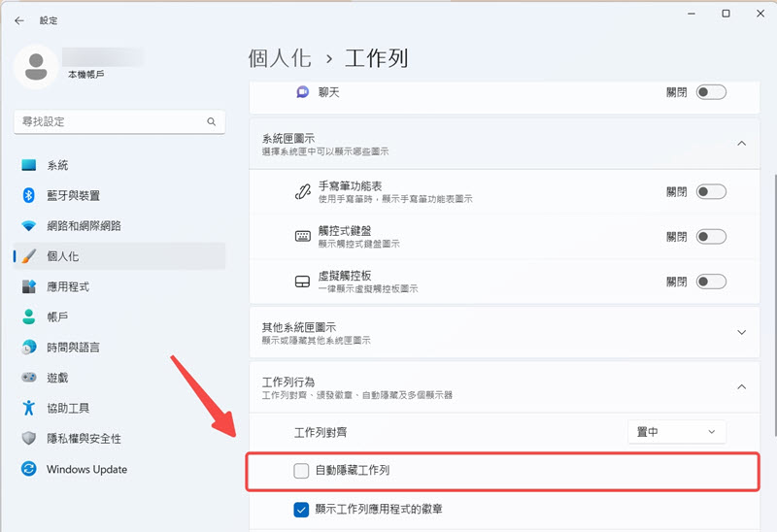This screenshot has width=777, height=532.
Task: Select 網路和網際網路 in the sidebar
Action: pos(118,226)
